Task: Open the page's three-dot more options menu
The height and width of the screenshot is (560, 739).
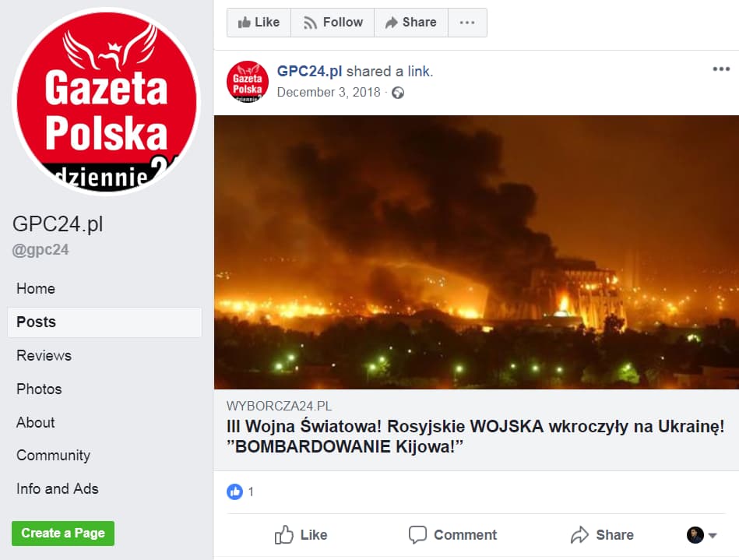Action: coord(467,22)
